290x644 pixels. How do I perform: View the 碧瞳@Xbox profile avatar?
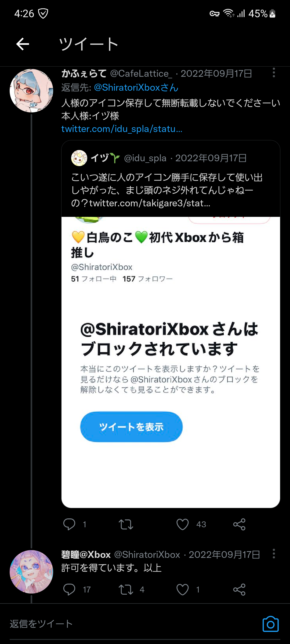[31, 572]
